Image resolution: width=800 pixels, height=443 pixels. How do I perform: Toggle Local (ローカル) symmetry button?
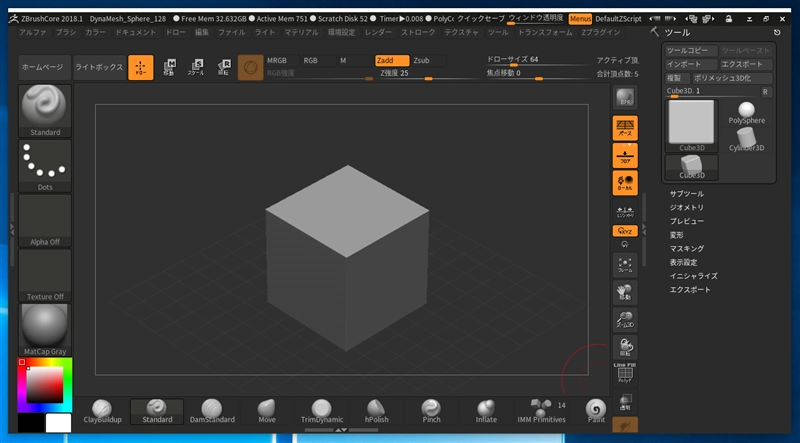pos(625,183)
